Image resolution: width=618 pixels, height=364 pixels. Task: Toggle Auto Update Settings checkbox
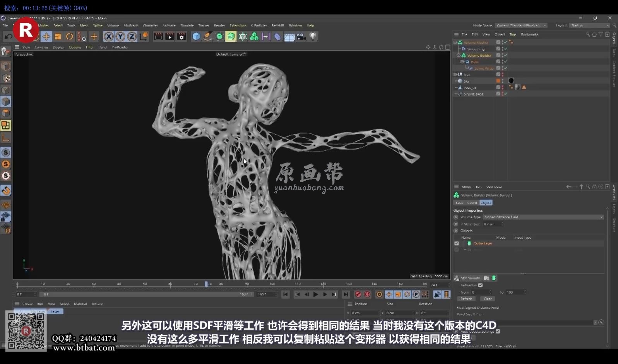[x=498, y=331]
